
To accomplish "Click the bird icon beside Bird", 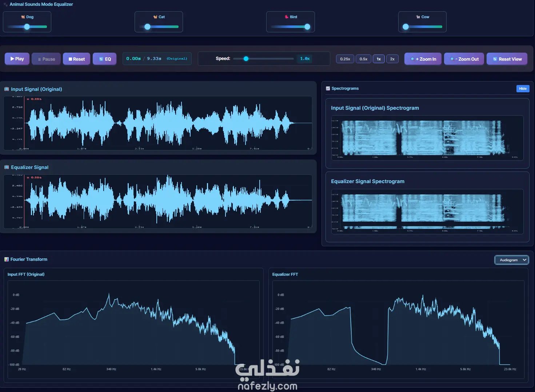I will coord(287,17).
